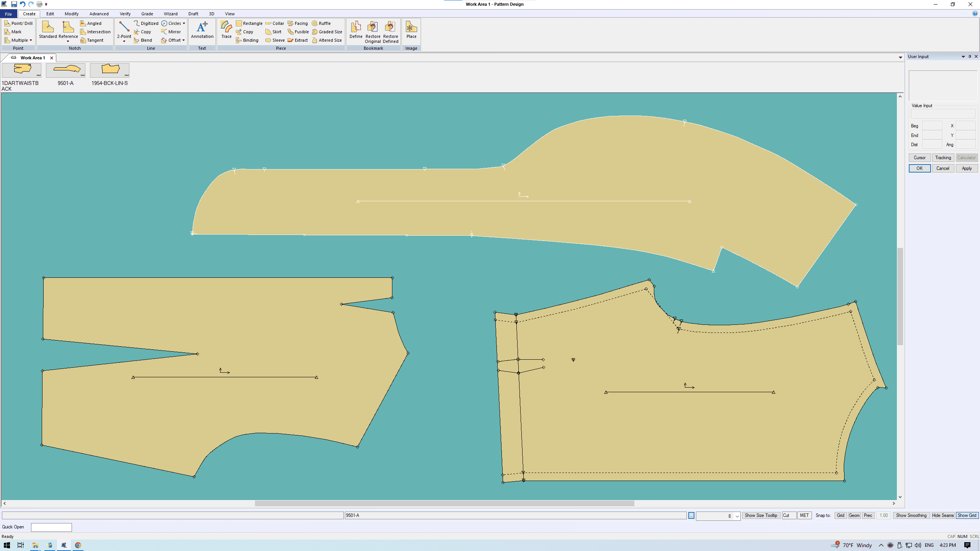Screen dimensions: 980x551
Task: Expand the Circles dropdown arrow
Action: tap(184, 23)
